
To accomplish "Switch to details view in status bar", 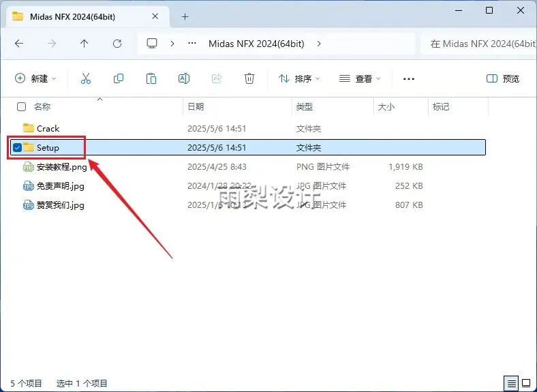I will click(511, 383).
